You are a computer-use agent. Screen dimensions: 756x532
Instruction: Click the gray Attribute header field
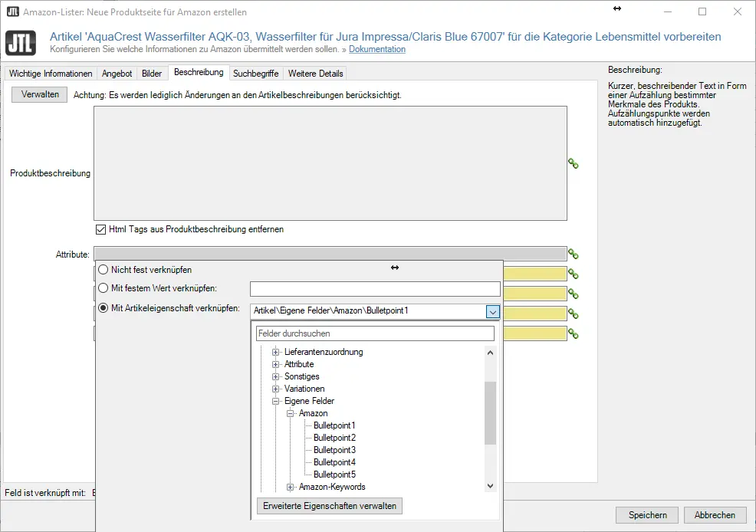click(x=330, y=254)
